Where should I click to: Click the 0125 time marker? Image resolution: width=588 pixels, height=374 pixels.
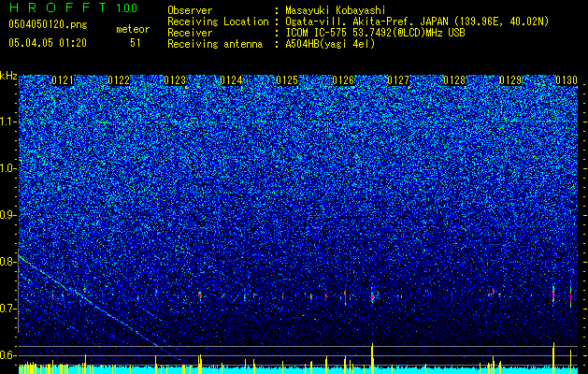[287, 80]
